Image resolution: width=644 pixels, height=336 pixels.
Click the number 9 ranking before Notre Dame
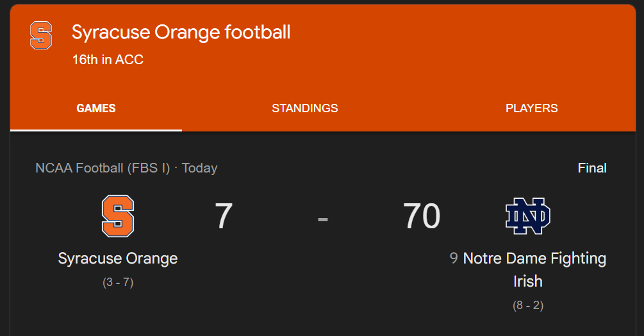(x=454, y=258)
